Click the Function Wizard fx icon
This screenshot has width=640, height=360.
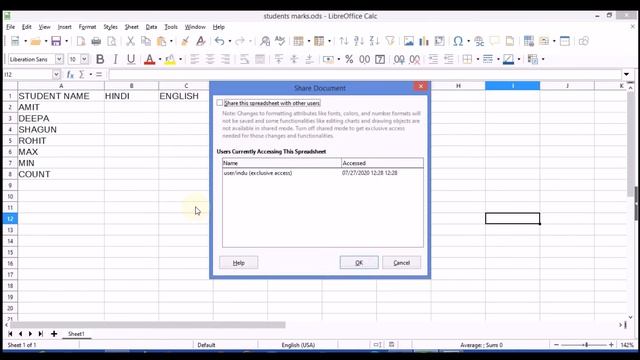coord(70,75)
